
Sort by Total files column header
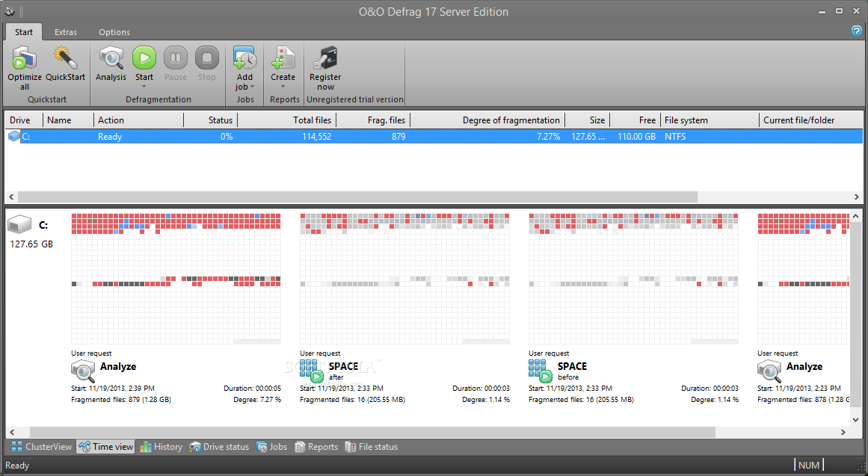coord(286,120)
